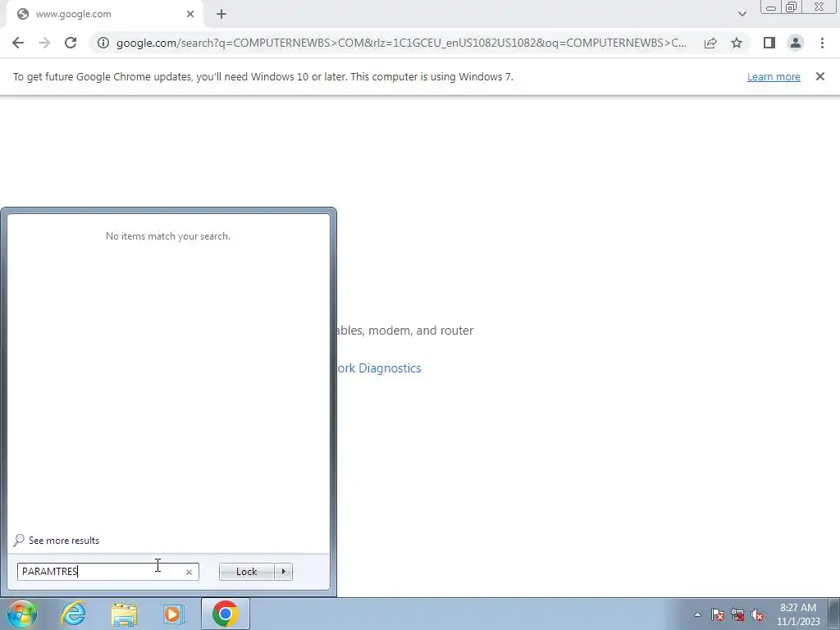Open the clock showing 8:27 AM

798,614
